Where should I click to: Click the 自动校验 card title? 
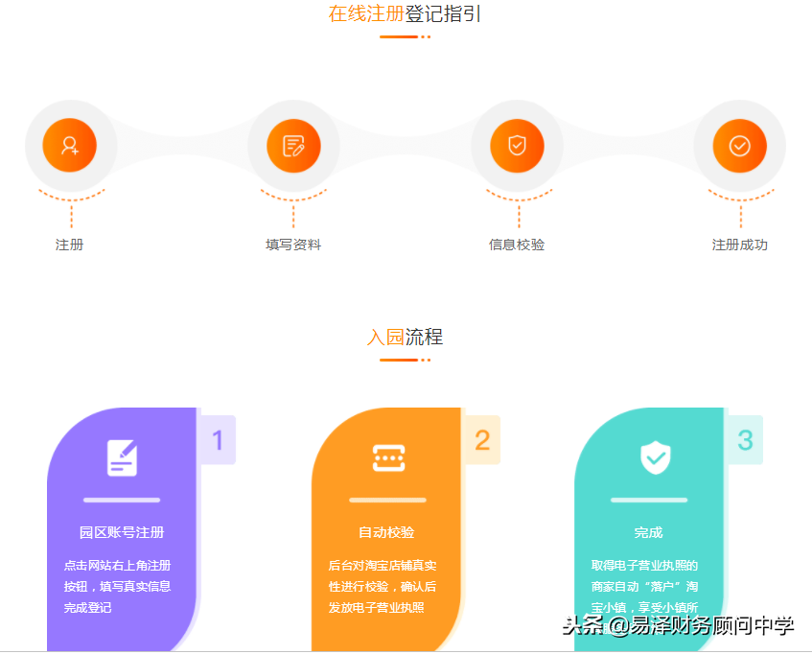pos(387,532)
